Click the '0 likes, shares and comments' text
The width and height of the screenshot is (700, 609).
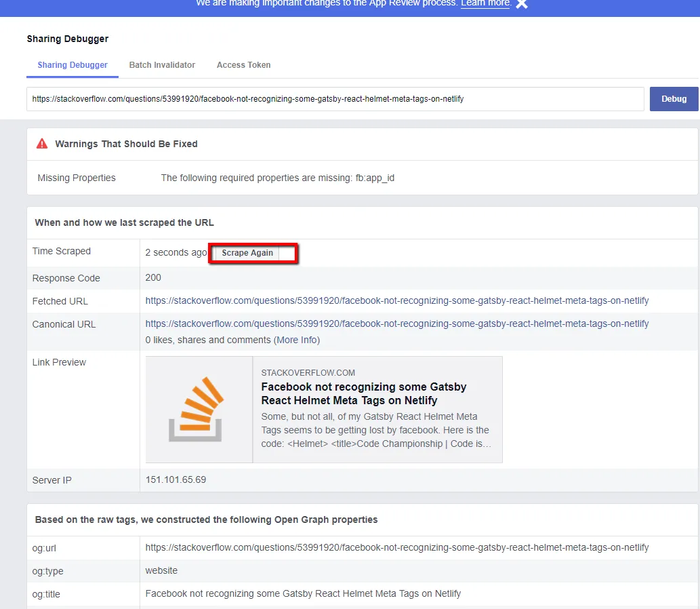point(208,340)
